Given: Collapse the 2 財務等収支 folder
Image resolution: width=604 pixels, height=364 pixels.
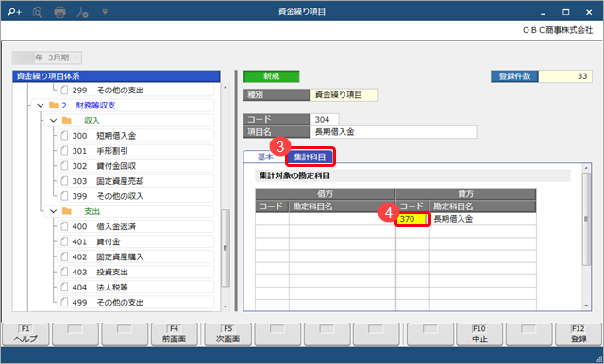Looking at the screenshot, I should tap(41, 105).
